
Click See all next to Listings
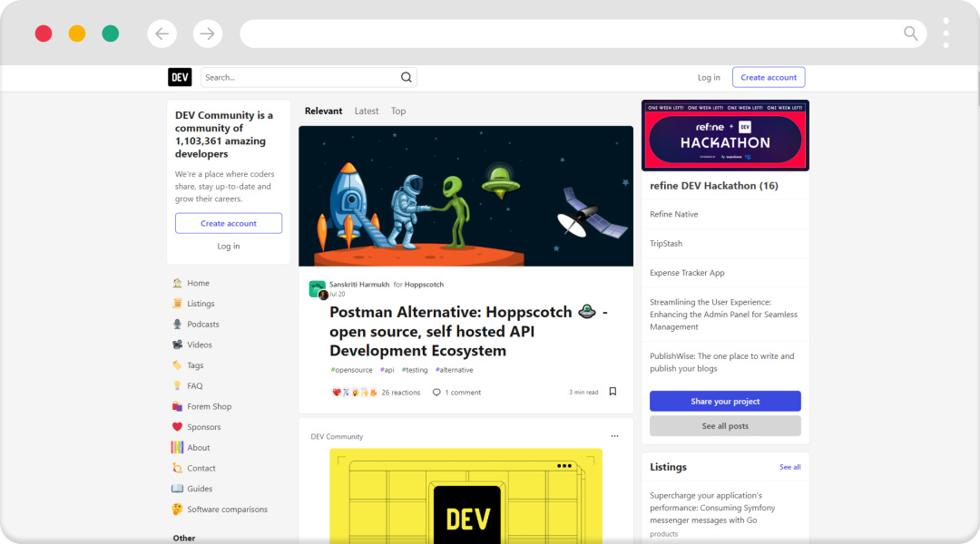coord(790,467)
